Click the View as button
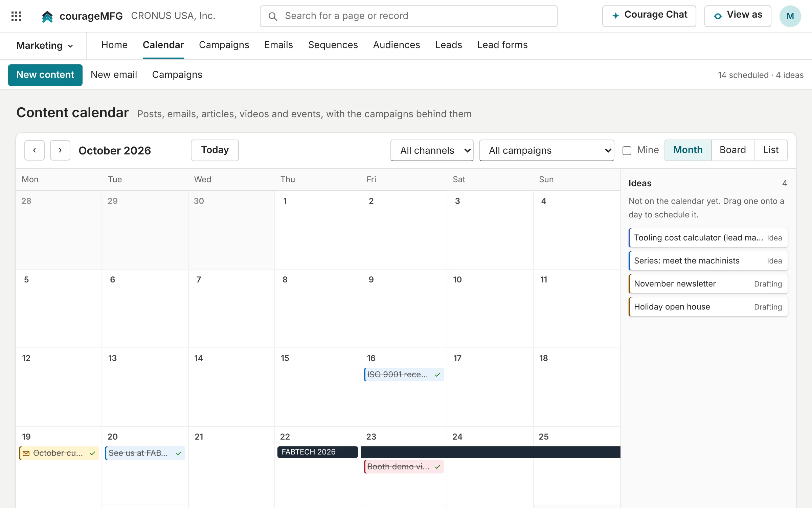 pyautogui.click(x=738, y=16)
